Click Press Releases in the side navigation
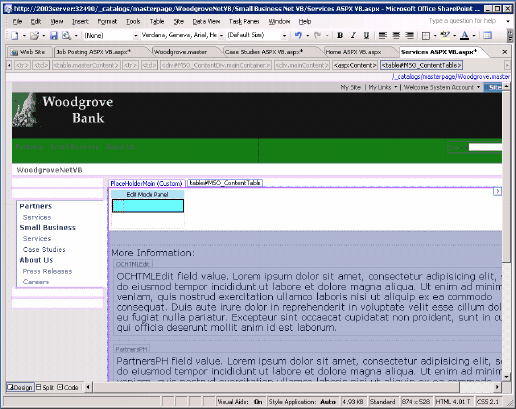 click(47, 271)
